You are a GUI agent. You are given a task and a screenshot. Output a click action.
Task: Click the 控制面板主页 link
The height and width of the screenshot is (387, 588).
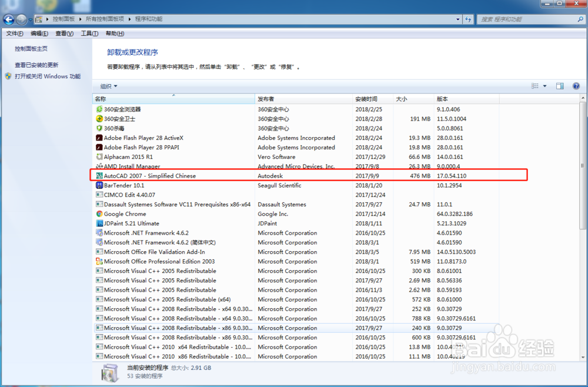[x=31, y=48]
